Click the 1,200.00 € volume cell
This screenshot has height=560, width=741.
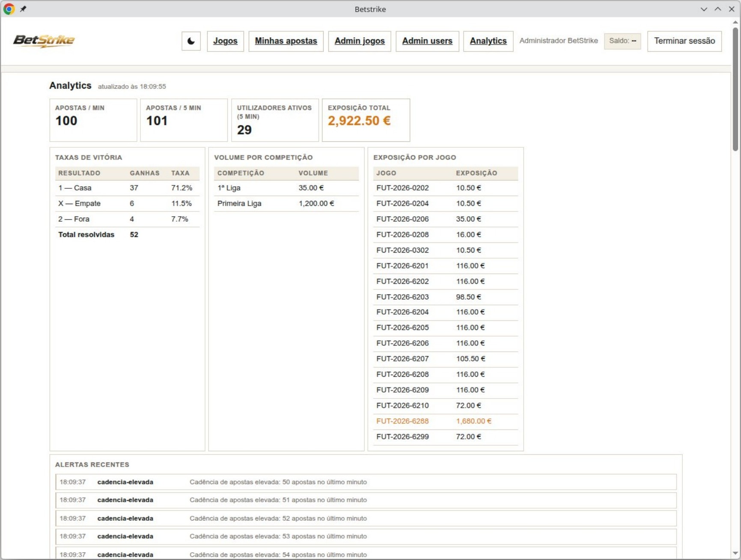point(316,203)
